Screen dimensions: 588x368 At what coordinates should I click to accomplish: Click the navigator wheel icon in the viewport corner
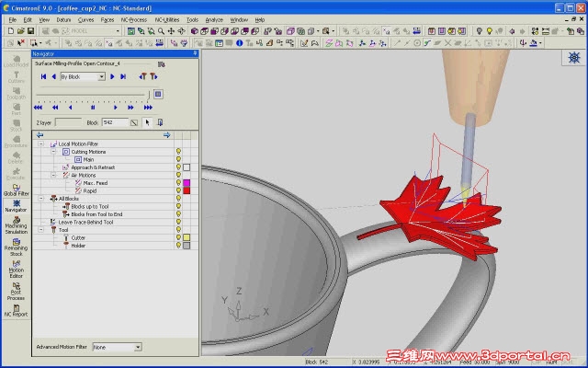[x=574, y=57]
